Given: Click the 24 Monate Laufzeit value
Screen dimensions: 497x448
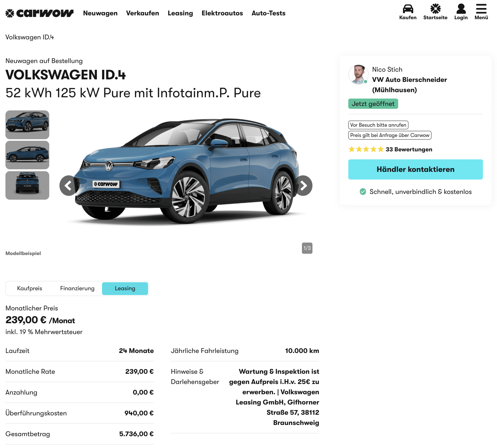Looking at the screenshot, I should 136,351.
